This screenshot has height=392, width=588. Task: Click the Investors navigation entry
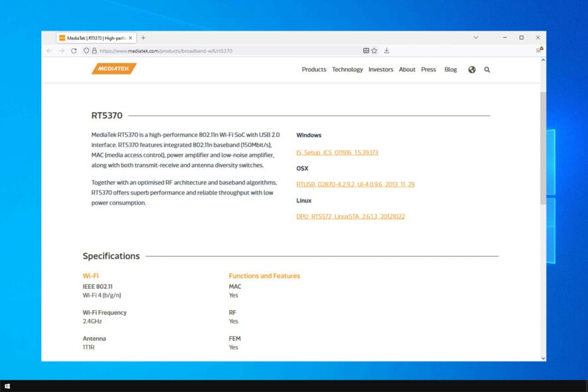[380, 69]
